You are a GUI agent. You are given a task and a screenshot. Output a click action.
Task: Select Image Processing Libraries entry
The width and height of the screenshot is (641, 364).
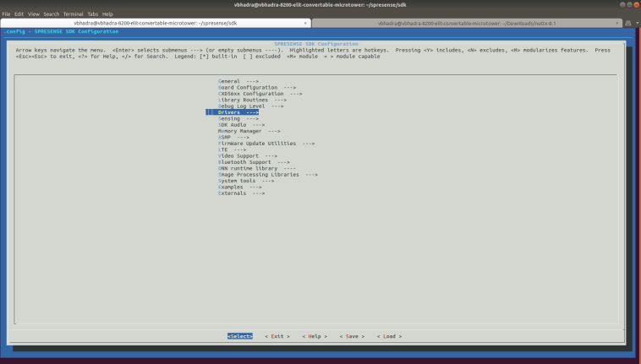[268, 175]
